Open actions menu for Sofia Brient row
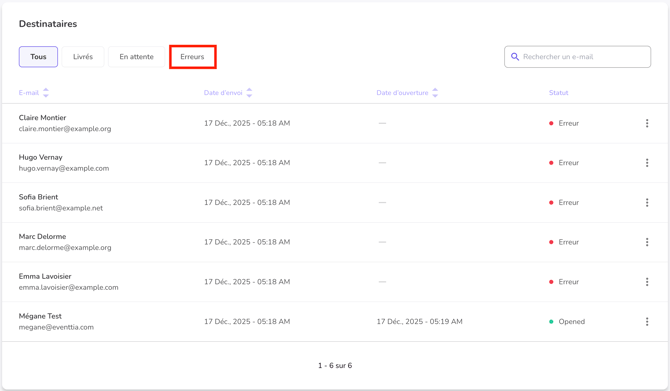 coord(646,203)
